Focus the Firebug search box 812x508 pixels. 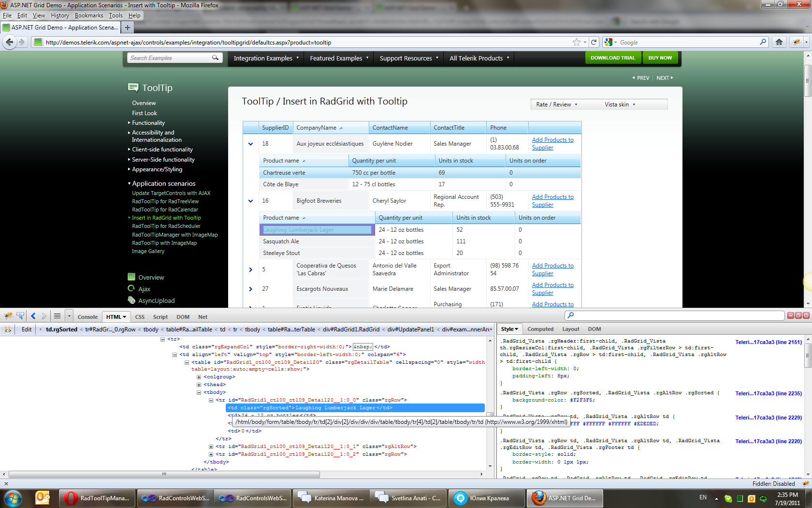675,315
